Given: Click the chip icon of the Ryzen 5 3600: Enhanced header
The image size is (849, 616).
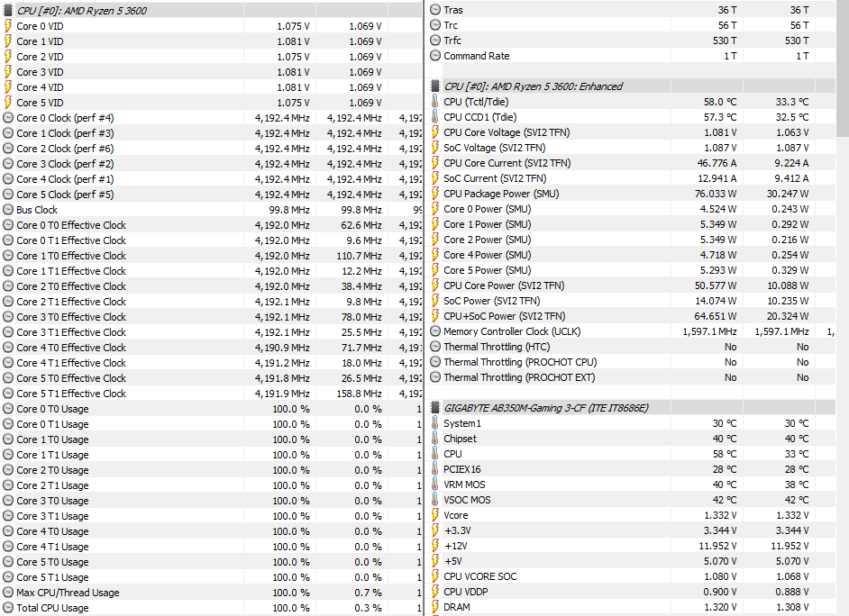Looking at the screenshot, I should click(435, 86).
